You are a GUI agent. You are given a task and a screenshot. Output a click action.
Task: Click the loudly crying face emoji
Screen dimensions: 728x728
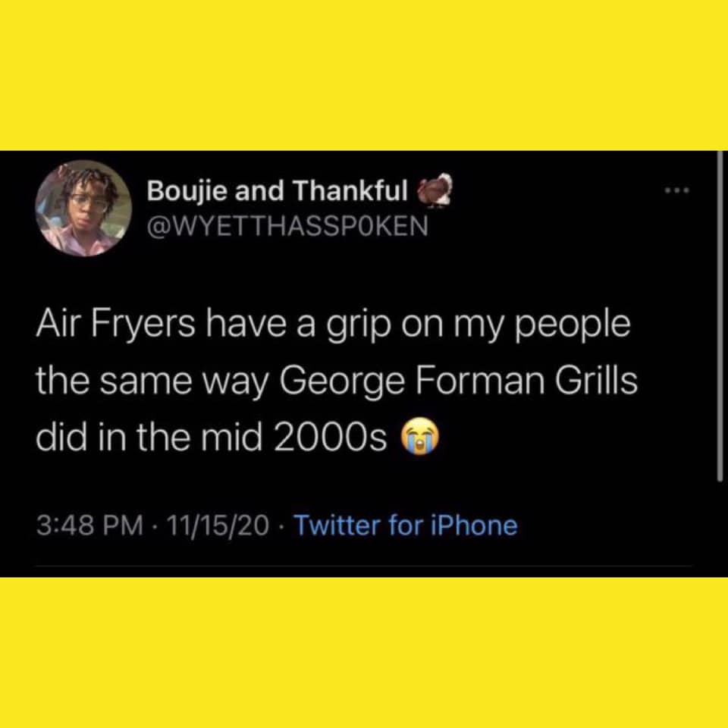click(x=419, y=438)
